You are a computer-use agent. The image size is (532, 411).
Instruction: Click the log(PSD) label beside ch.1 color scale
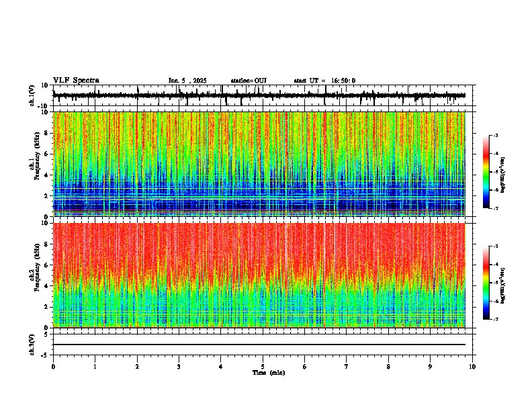(x=503, y=175)
